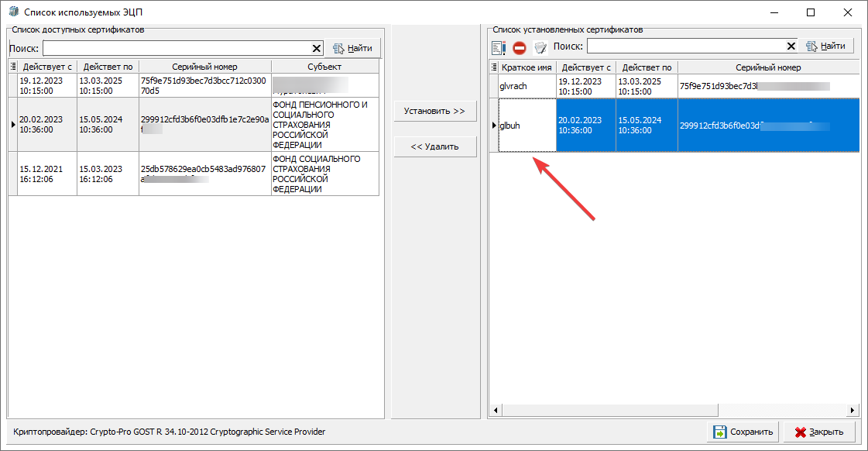Click serial 25db578629ea0cb5483ad976807 cell
The width and height of the screenshot is (868, 451).
point(205,174)
